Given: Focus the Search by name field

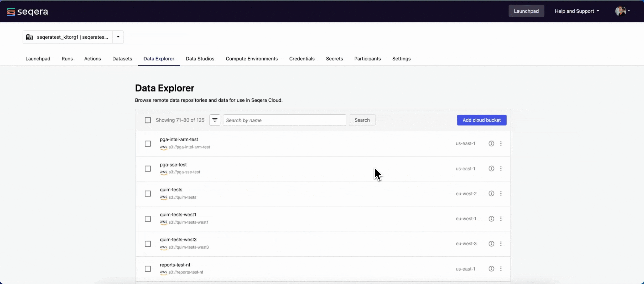Looking at the screenshot, I should [x=284, y=120].
